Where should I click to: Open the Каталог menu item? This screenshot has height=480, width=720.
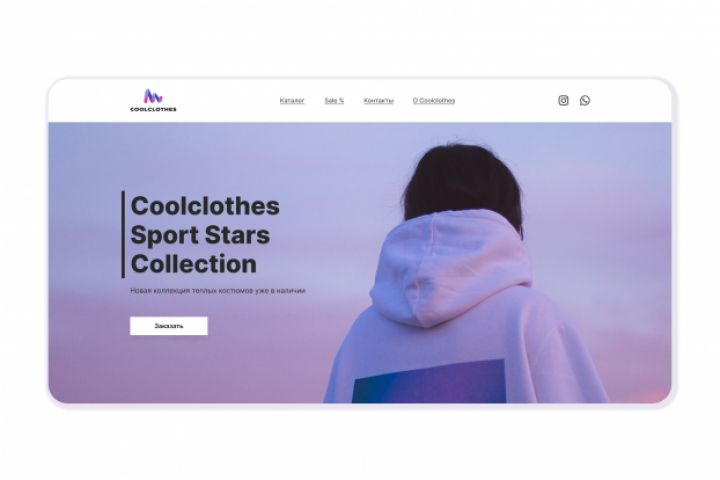(292, 101)
